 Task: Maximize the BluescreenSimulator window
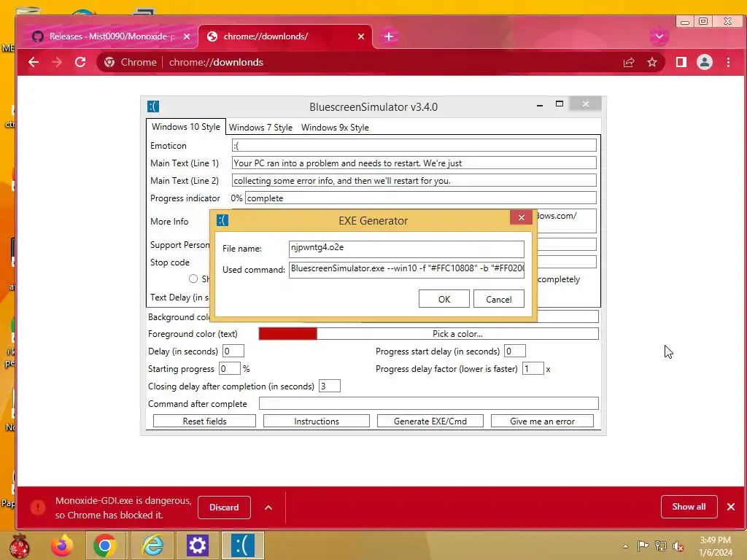560,104
